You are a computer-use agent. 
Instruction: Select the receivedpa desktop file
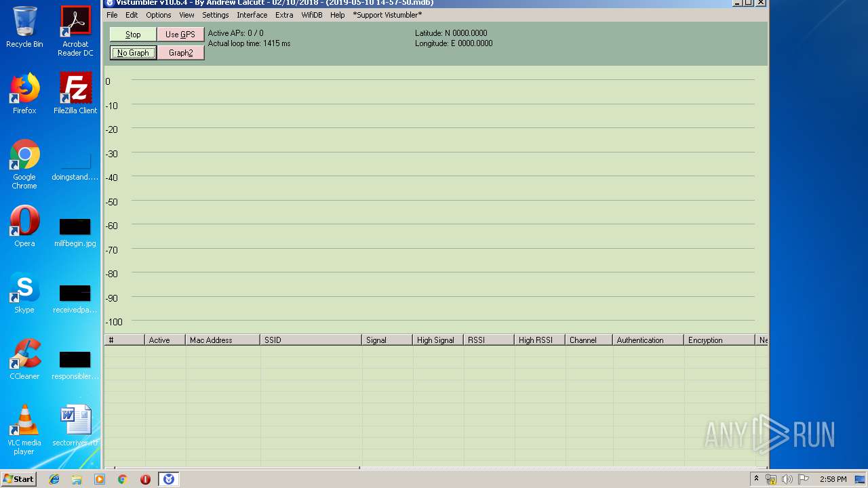75,299
